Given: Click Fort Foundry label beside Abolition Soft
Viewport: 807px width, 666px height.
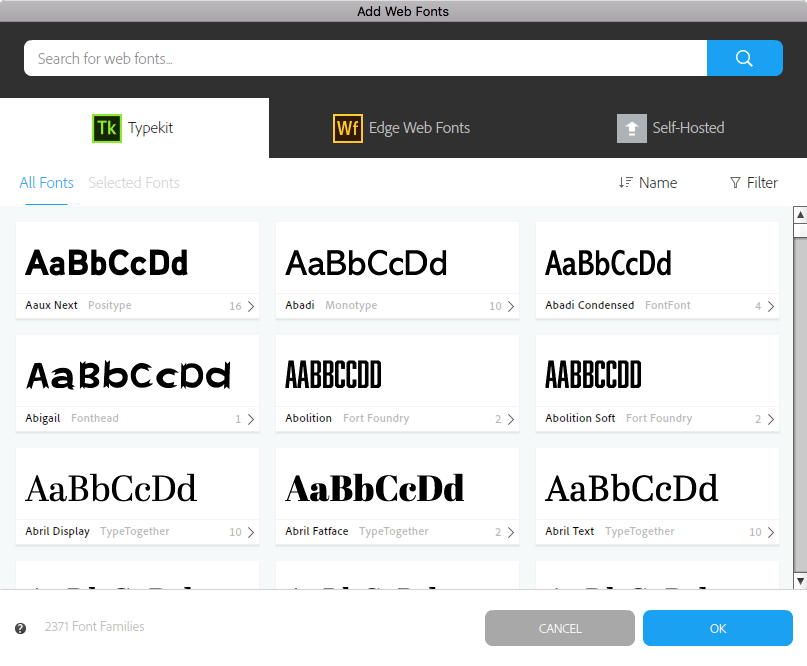Looking at the screenshot, I should click(659, 418).
